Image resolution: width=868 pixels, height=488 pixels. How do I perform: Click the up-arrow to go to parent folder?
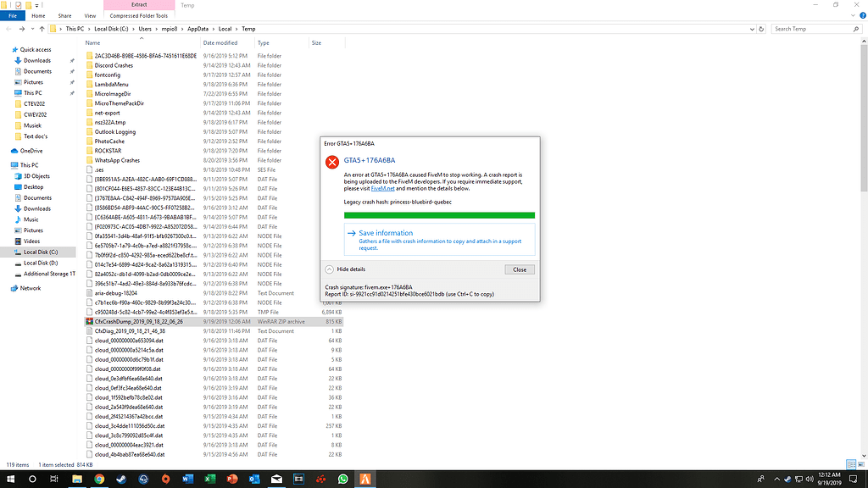[x=41, y=28]
